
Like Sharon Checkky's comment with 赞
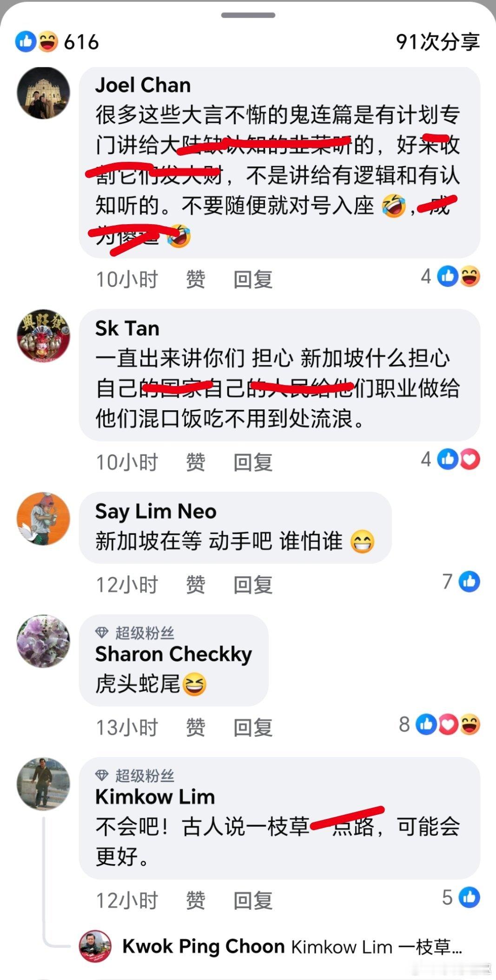click(x=196, y=727)
